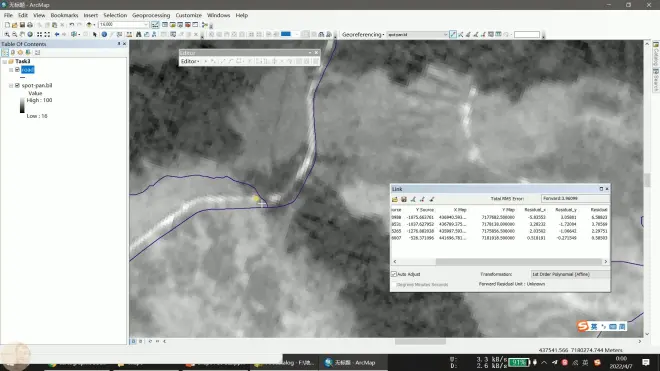Viewport: 660px width, 371px height.
Task: Open the Windows menu
Action: tap(218, 15)
